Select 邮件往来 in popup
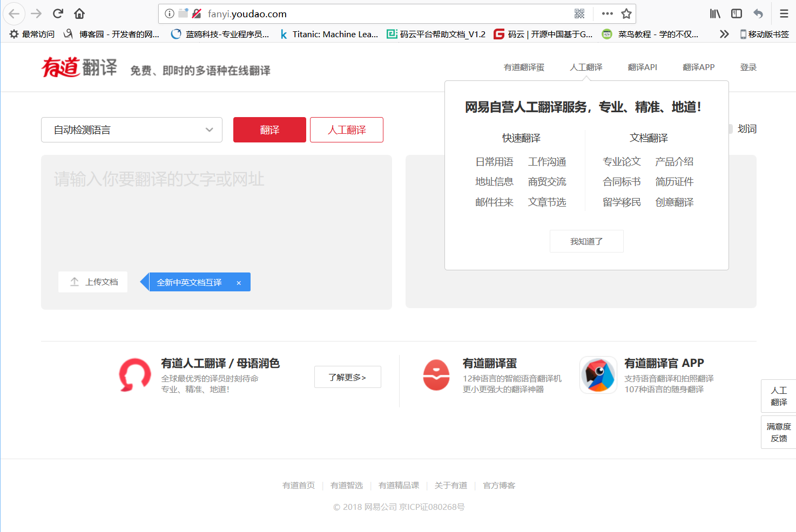The height and width of the screenshot is (532, 796). [494, 202]
